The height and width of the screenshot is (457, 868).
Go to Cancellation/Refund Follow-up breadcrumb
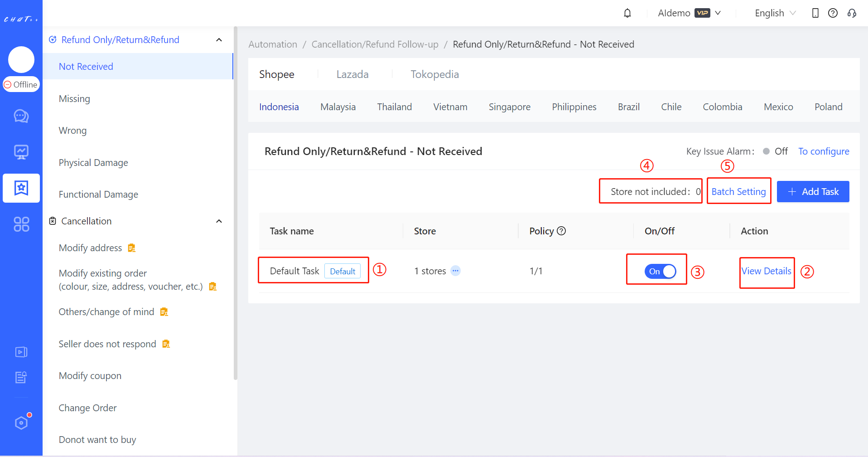(x=375, y=44)
